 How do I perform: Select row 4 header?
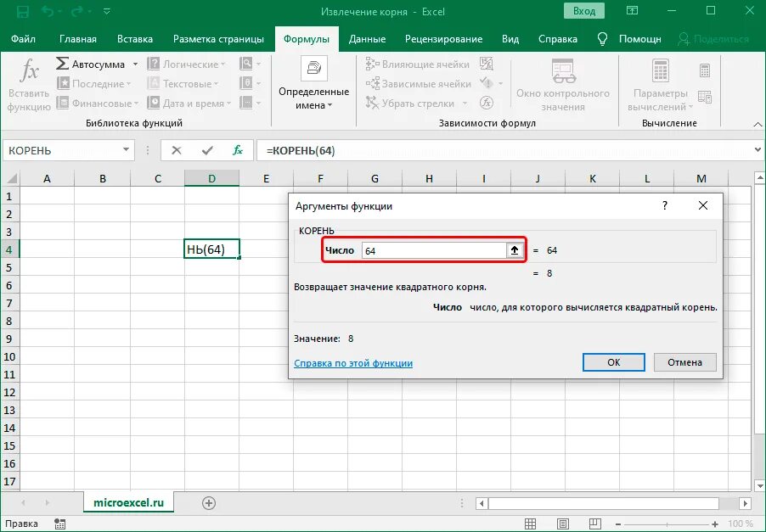(9, 250)
